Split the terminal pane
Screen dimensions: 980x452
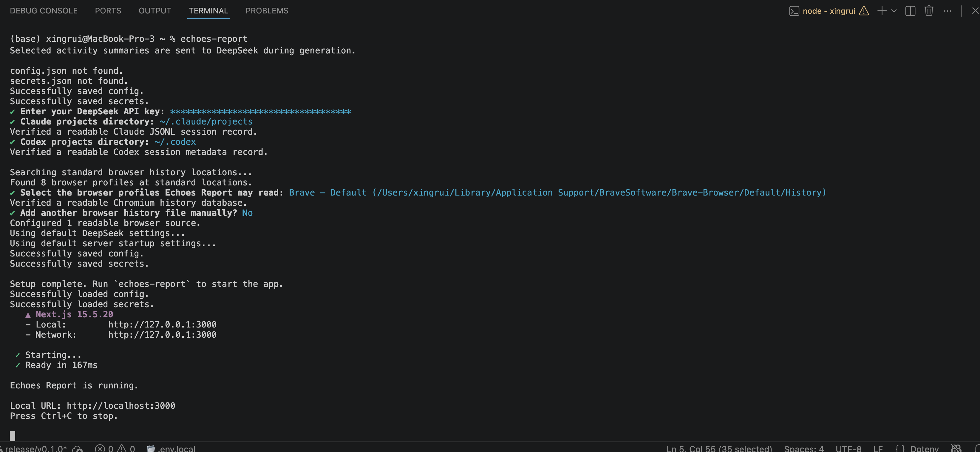point(911,11)
